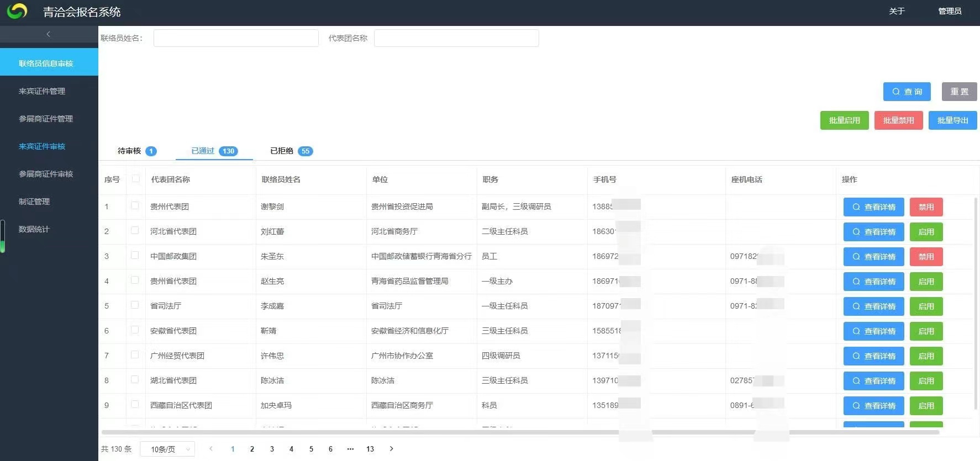Switch to the 待审核 tab

pos(136,151)
